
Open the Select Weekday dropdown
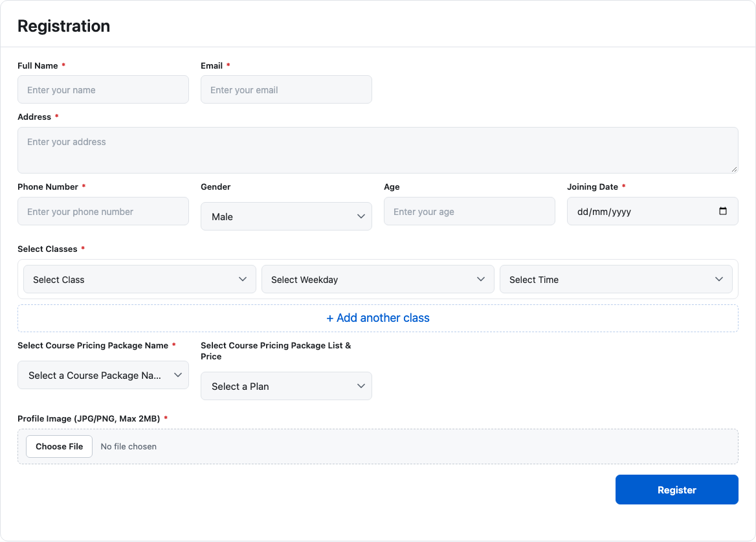tap(378, 279)
